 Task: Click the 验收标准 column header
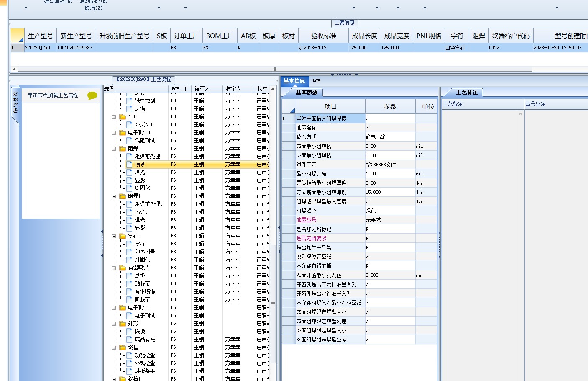click(323, 36)
